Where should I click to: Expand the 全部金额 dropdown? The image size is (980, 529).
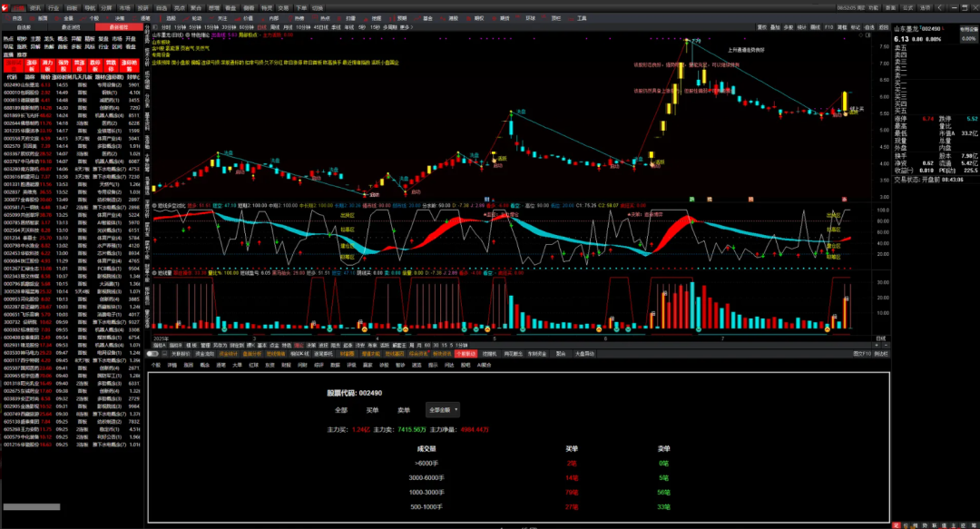[x=442, y=410]
